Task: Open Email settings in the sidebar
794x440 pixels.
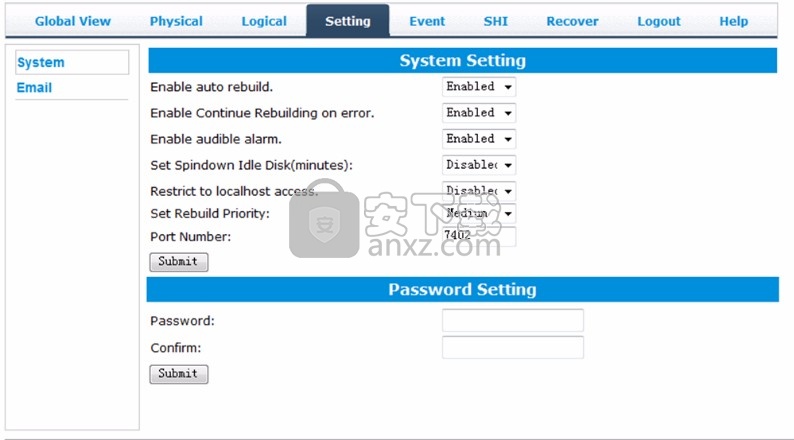Action: click(x=34, y=88)
